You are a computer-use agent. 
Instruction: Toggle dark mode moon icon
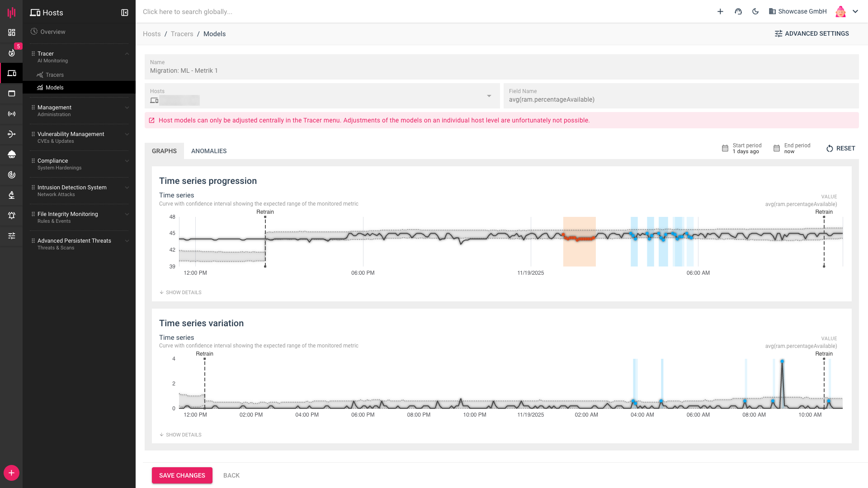point(755,12)
